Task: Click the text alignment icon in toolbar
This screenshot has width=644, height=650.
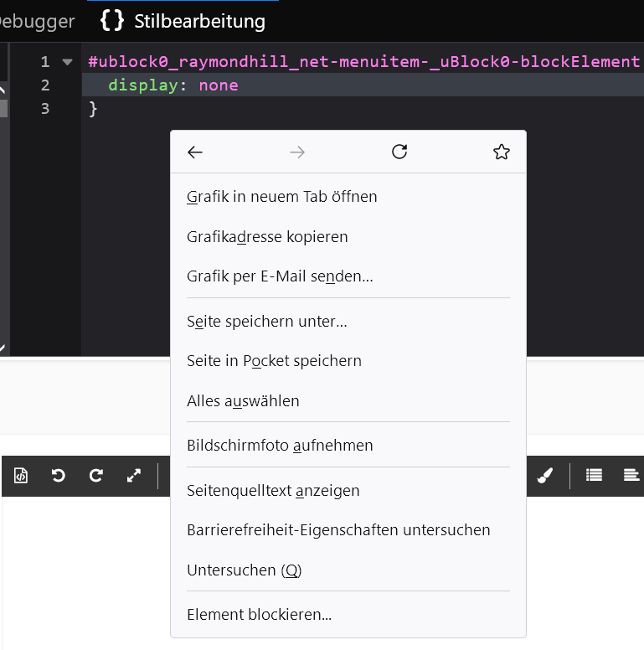Action: 631,476
